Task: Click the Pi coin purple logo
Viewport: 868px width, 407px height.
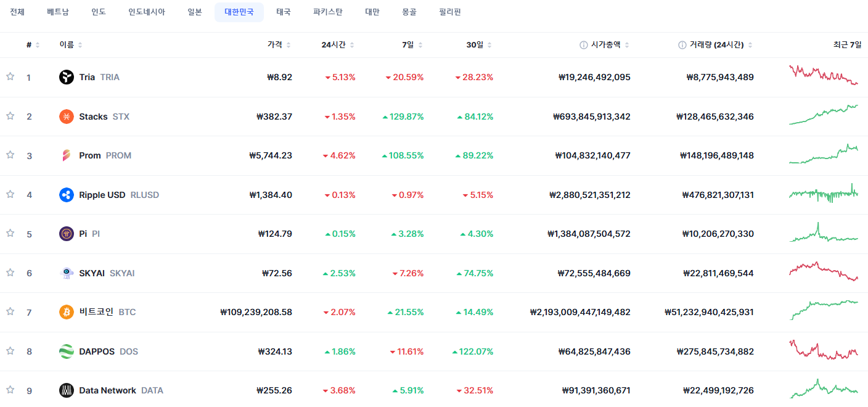Action: coord(67,234)
